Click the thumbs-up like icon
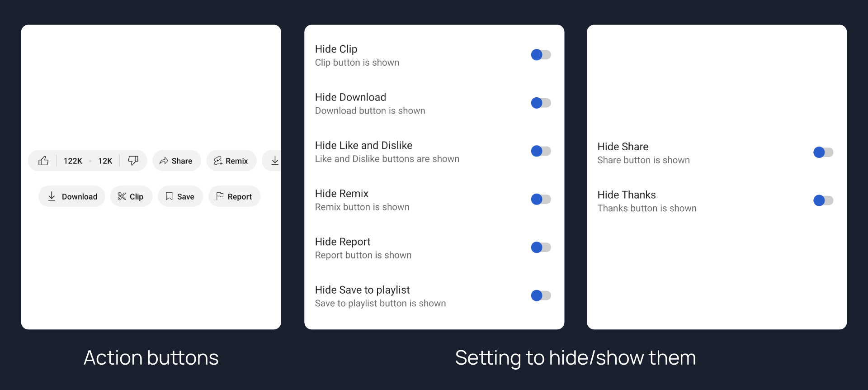Viewport: 868px width, 390px height. pyautogui.click(x=43, y=161)
